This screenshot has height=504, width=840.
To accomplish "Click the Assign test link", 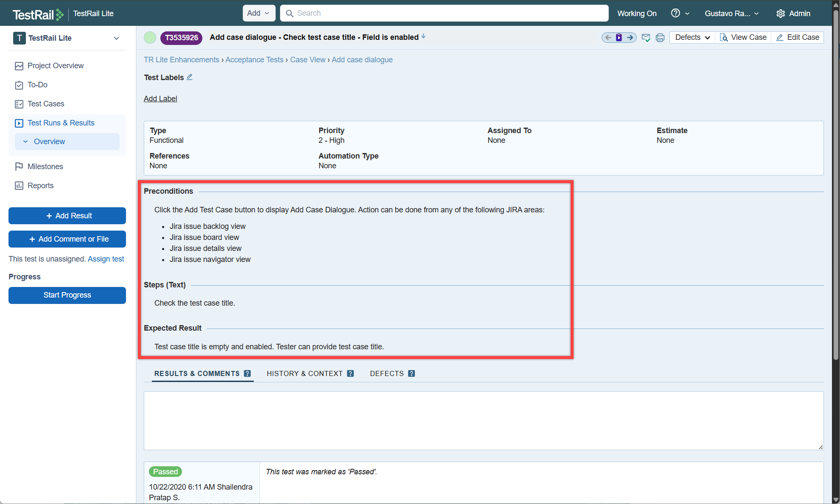I will (x=106, y=259).
